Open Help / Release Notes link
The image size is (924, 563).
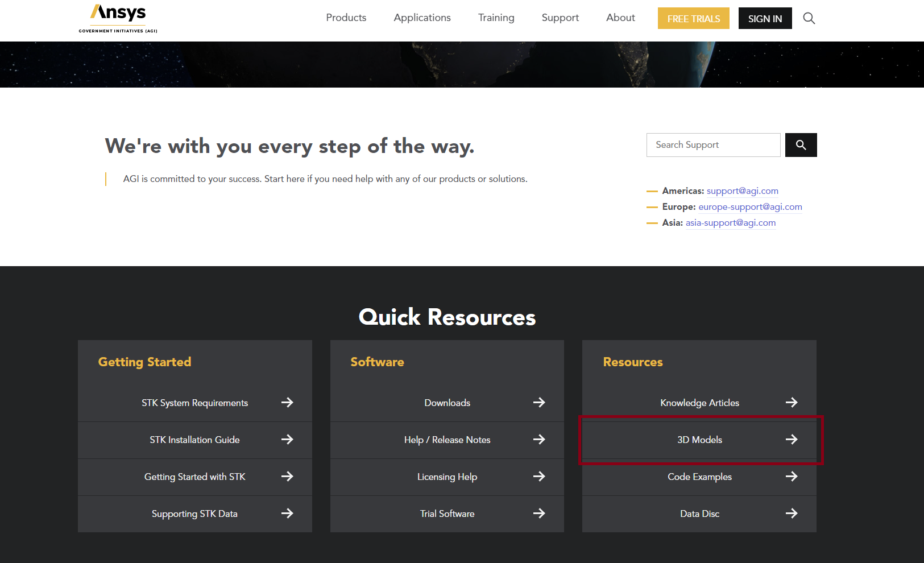(447, 440)
